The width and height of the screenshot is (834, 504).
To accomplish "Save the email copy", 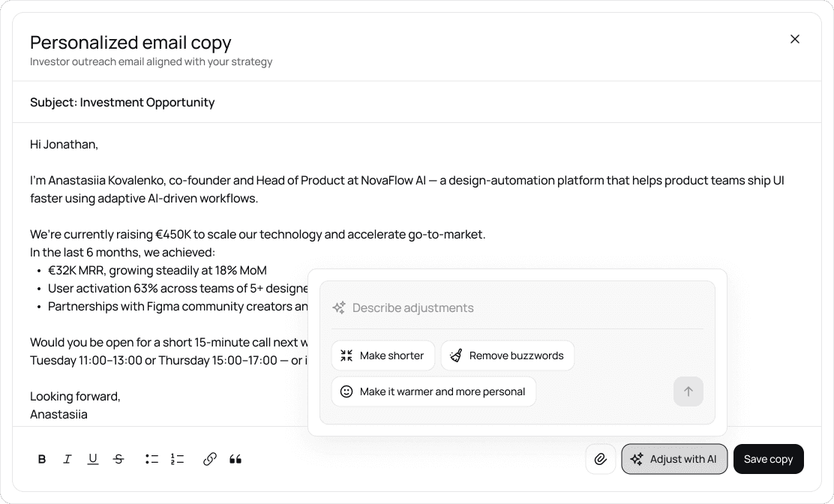I will coord(768,459).
